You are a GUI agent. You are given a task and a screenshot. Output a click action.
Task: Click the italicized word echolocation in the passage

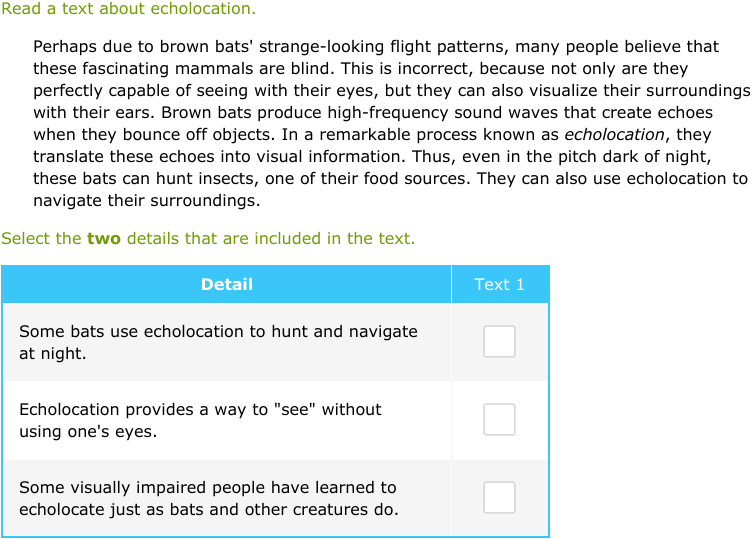point(614,134)
